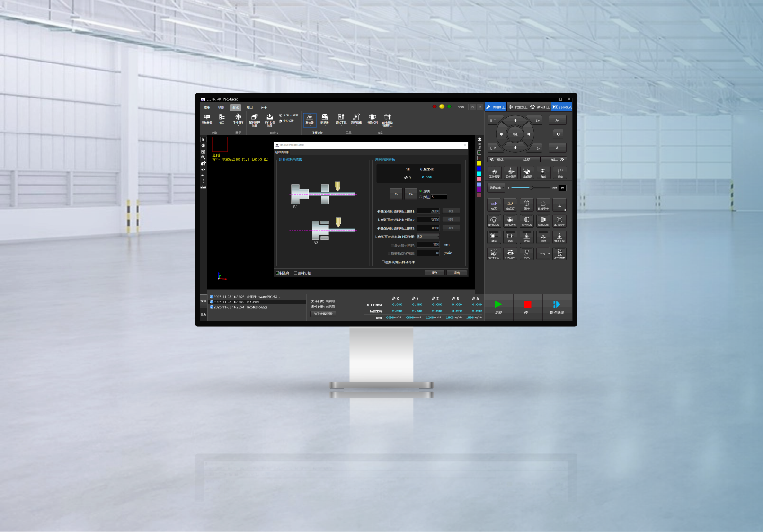This screenshot has width=763, height=532.
Task: Check the 进料切割后自动寻中 checkbox
Action: 383,262
